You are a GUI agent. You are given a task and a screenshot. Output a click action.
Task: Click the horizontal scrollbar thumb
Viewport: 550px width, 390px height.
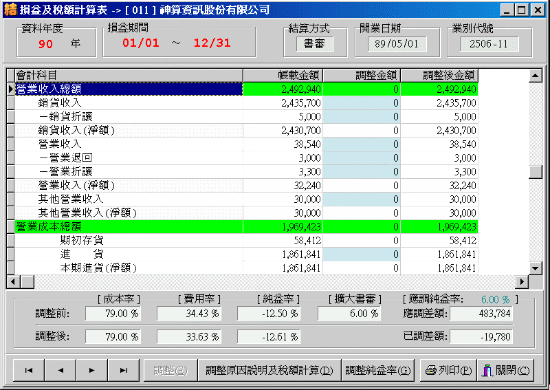(27, 281)
